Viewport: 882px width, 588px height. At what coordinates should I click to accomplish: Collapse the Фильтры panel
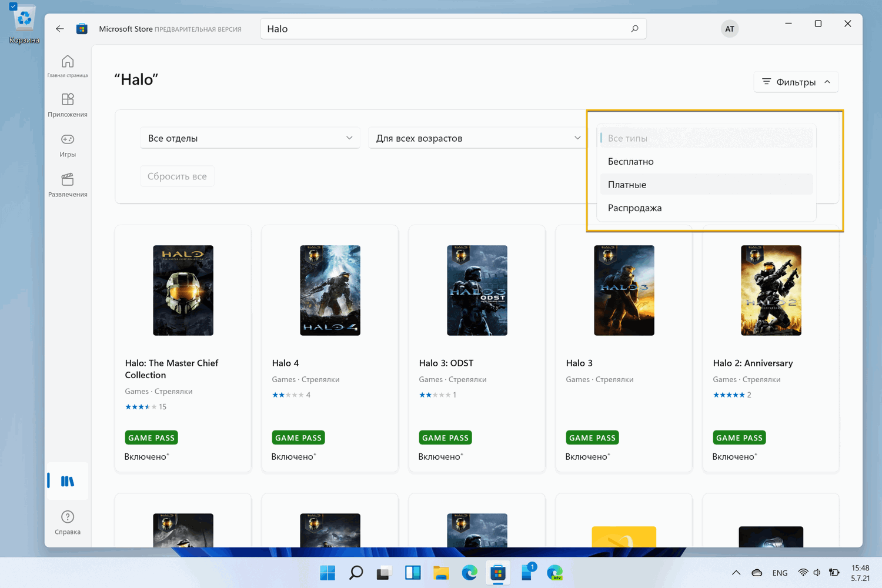[796, 82]
